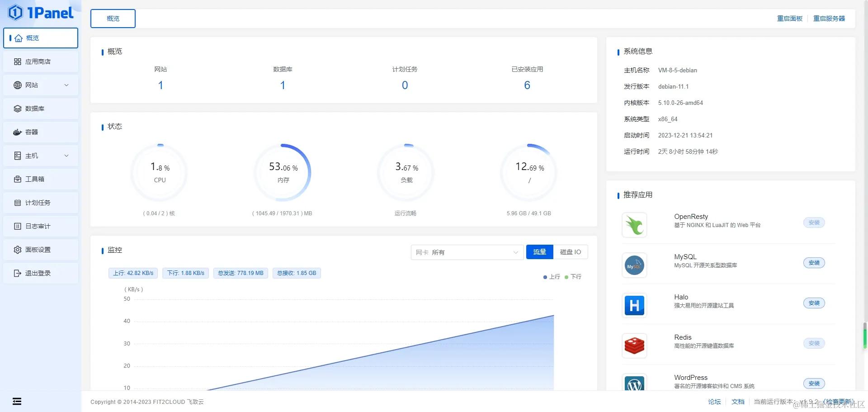Select 退出登录 in the sidebar
The height and width of the screenshot is (412, 868).
point(41,273)
